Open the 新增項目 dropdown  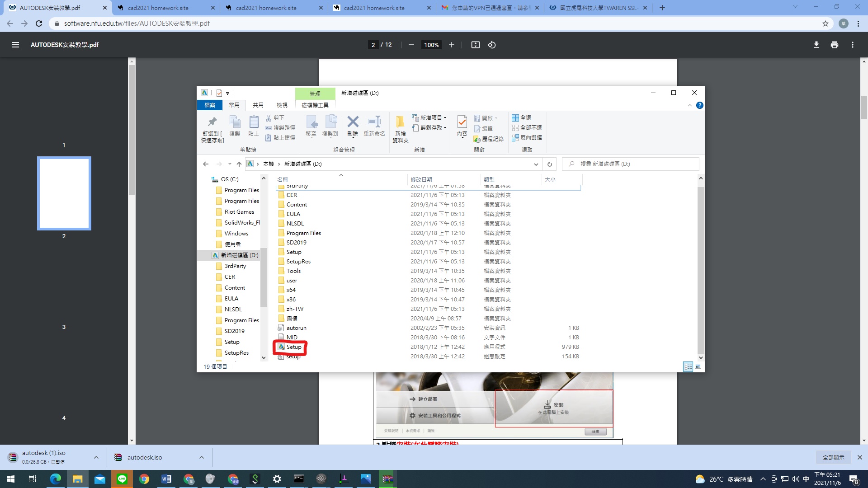click(429, 117)
